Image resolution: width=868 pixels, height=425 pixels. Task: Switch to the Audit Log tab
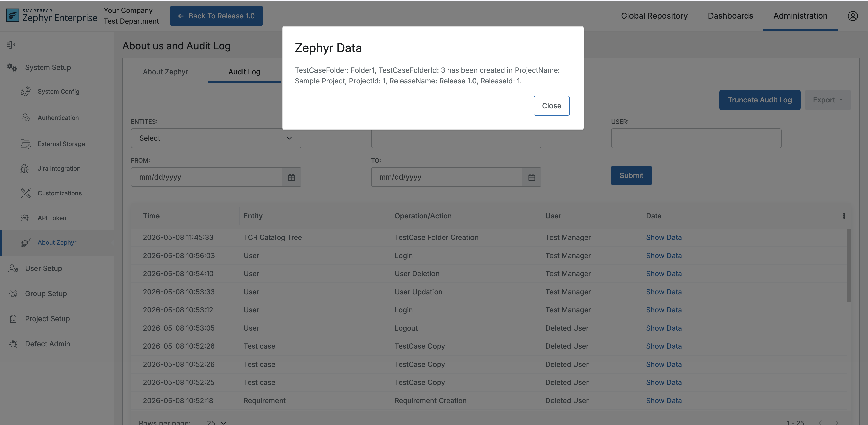click(244, 72)
